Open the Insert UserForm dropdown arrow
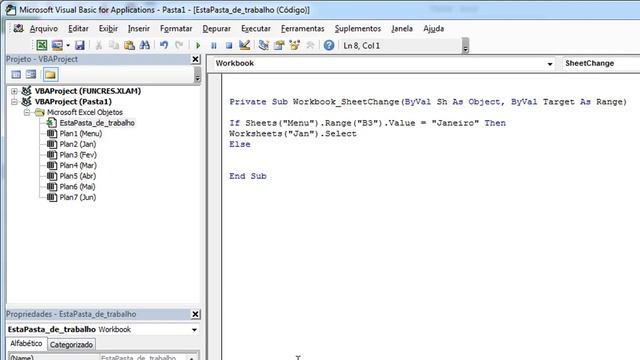640x360 pixels. 68,46
